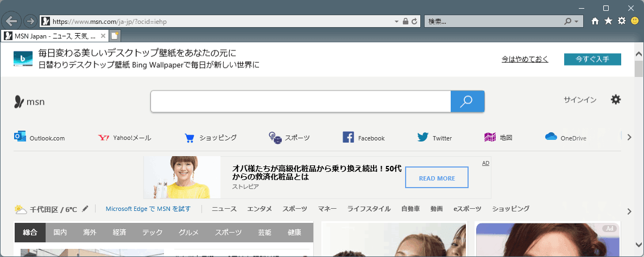Screen dimensions: 644x257
Task: Click the blue search magnifier button
Action: 468,101
